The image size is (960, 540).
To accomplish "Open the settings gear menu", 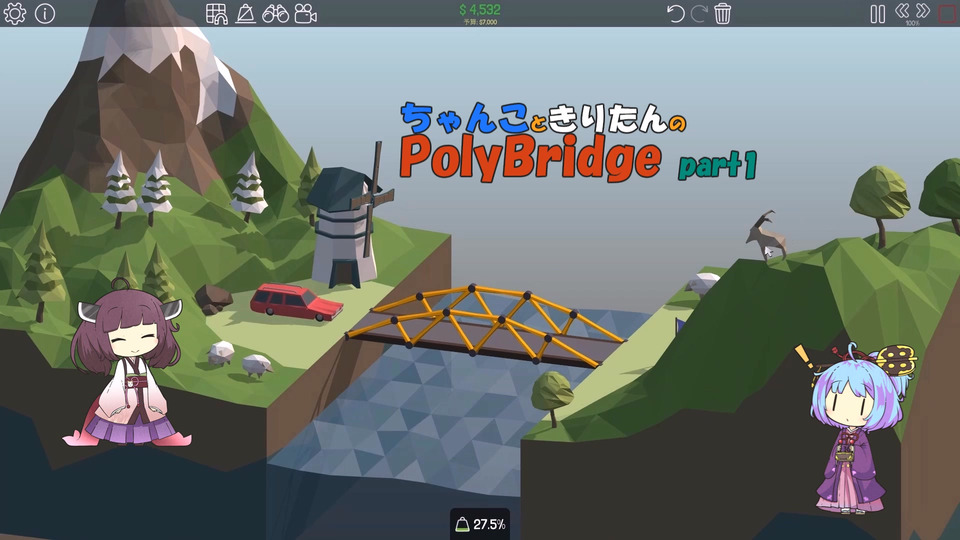I will point(15,13).
